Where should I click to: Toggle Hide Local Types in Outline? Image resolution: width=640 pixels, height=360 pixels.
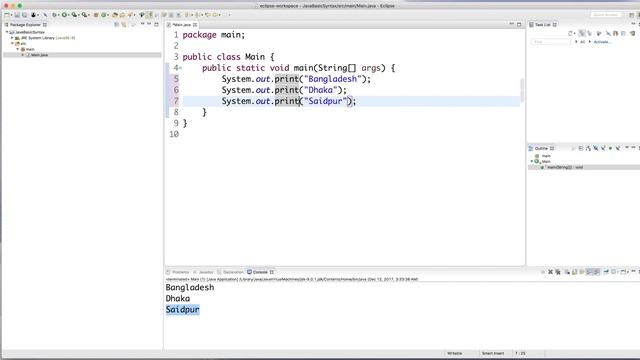(618, 148)
